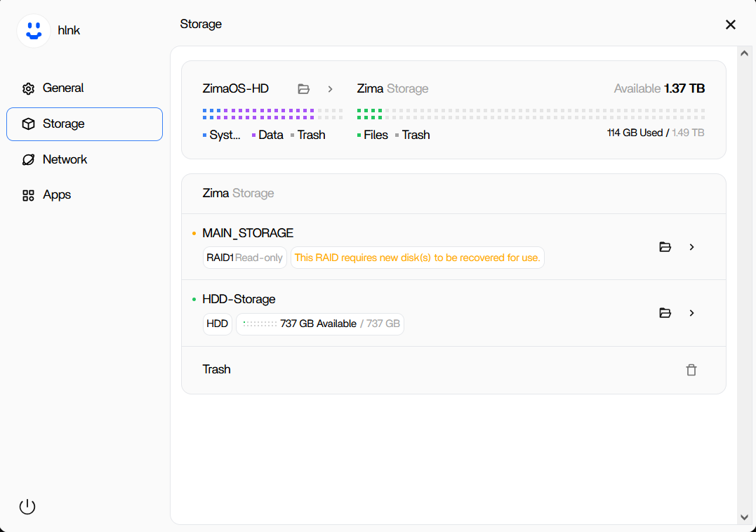Click the RAID1 Read-only badge

(244, 258)
